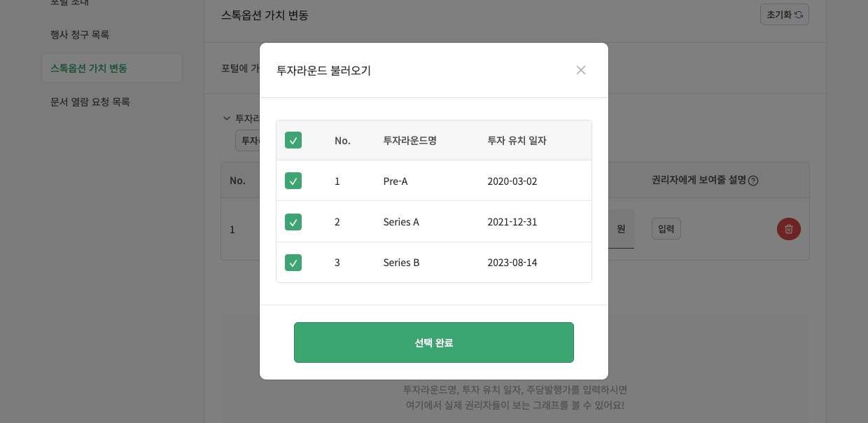The height and width of the screenshot is (423, 868).
Task: Click the 선택 완료 button
Action: (434, 342)
